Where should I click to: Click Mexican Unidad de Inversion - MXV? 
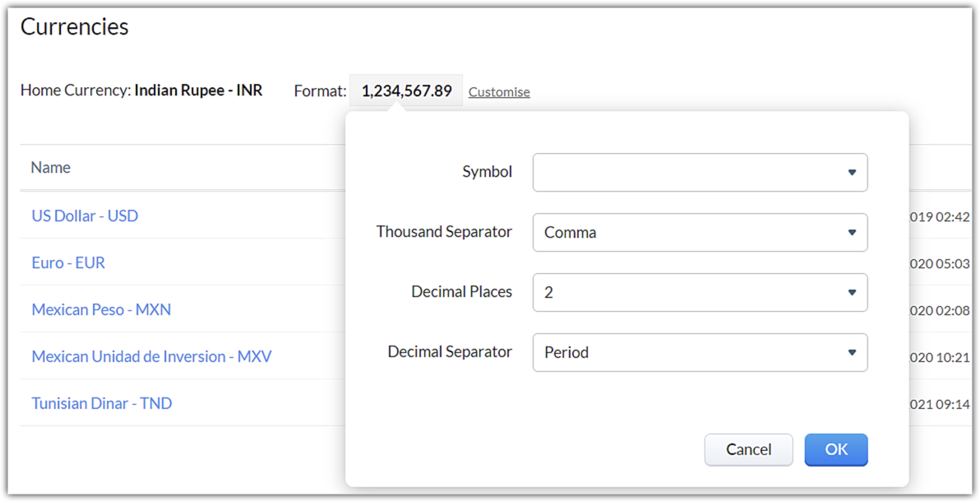pyautogui.click(x=151, y=356)
